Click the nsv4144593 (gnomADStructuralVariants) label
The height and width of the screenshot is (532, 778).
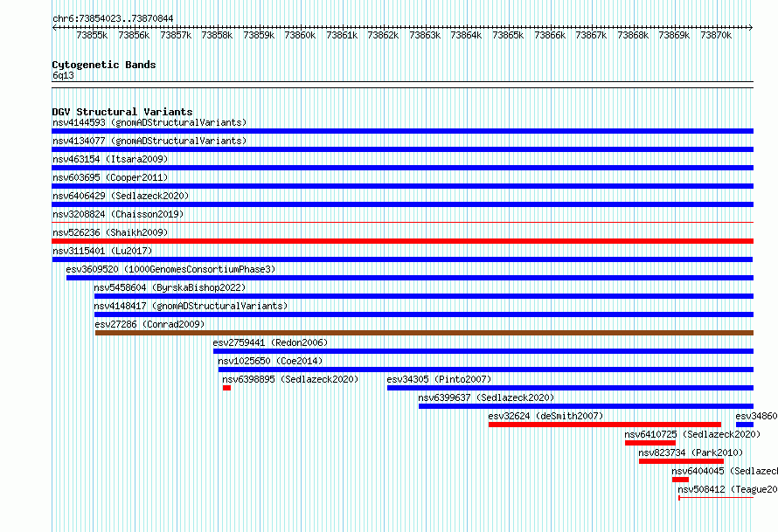coord(149,122)
